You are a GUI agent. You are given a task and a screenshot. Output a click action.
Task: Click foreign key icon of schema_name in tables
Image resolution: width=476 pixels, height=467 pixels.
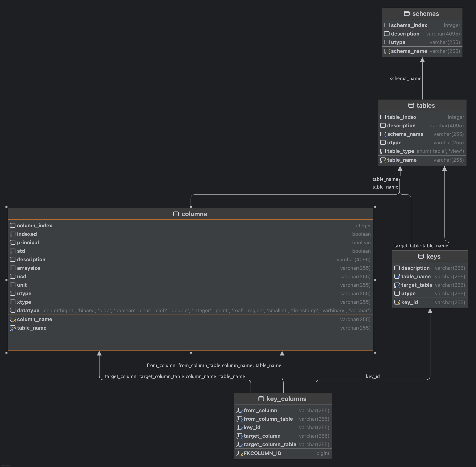click(x=383, y=134)
